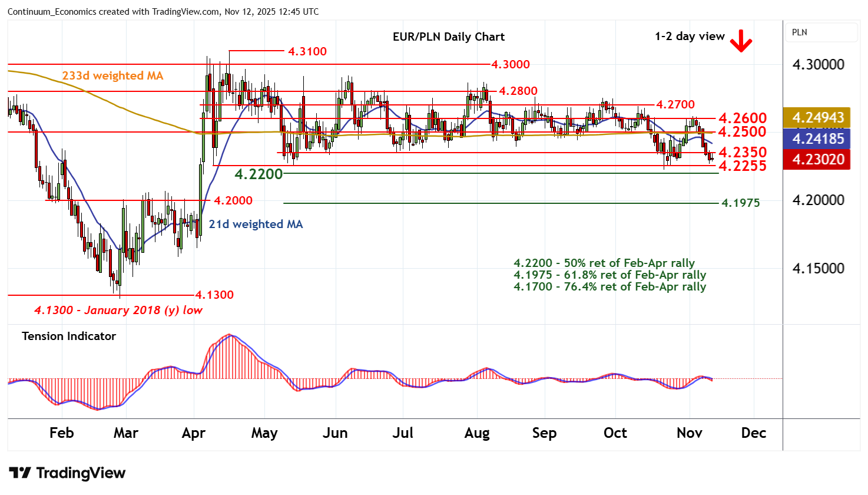This screenshot has height=495, width=868.
Task: Click the 21d weighted MA label
Action: tap(256, 225)
